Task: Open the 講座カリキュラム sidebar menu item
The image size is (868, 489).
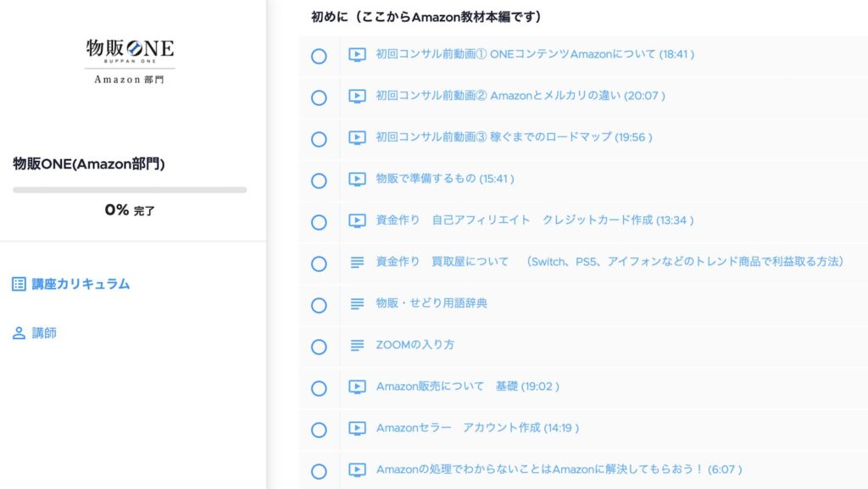Action: pyautogui.click(x=81, y=285)
